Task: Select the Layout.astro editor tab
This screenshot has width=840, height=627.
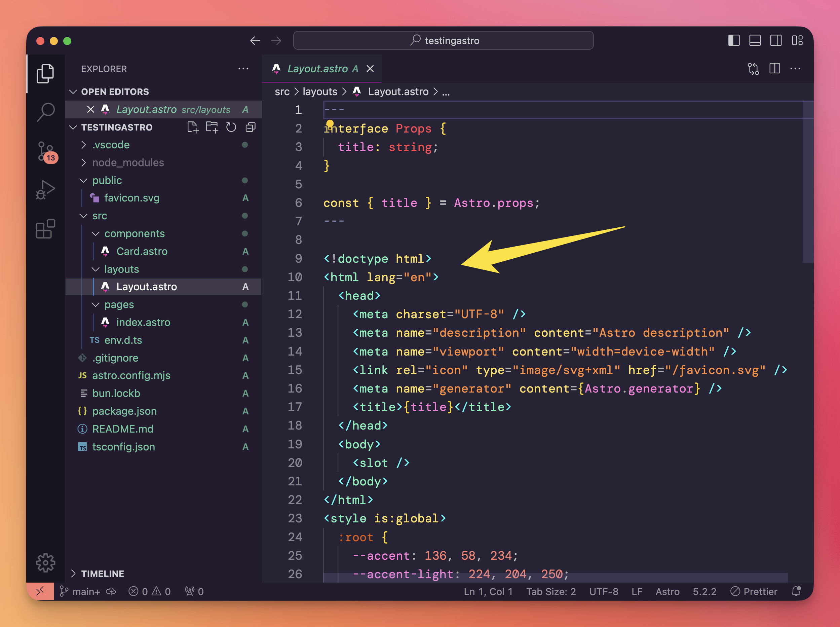Action: [317, 69]
